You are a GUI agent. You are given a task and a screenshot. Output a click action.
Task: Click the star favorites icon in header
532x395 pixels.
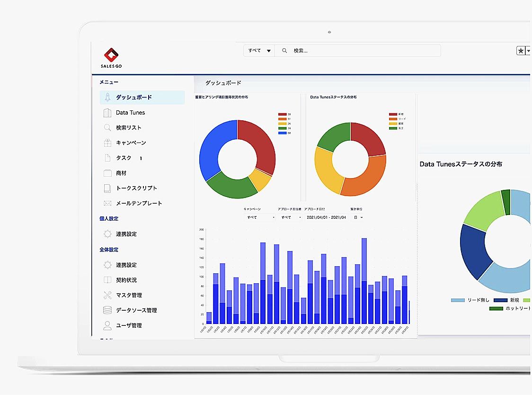tap(521, 51)
